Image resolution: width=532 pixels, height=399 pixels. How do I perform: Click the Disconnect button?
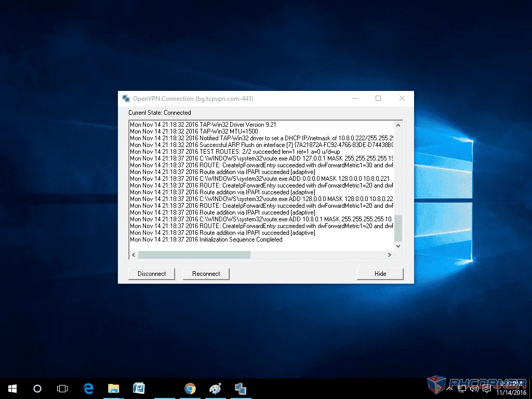[152, 274]
